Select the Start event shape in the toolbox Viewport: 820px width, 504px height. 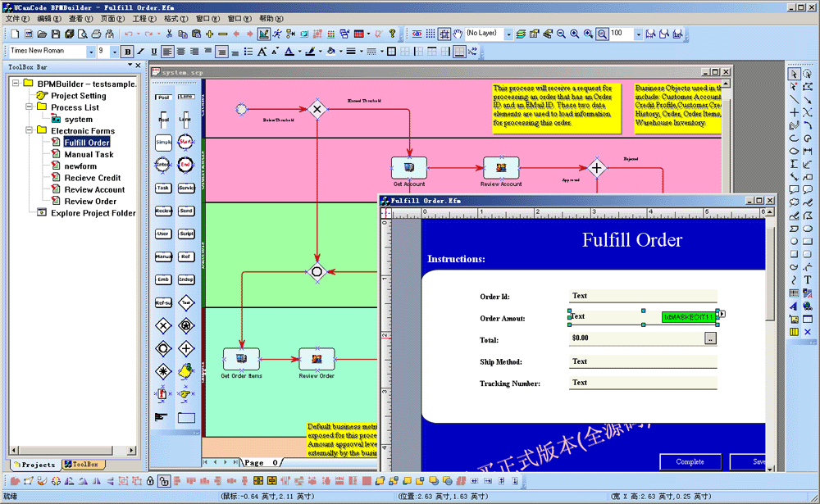[x=186, y=142]
